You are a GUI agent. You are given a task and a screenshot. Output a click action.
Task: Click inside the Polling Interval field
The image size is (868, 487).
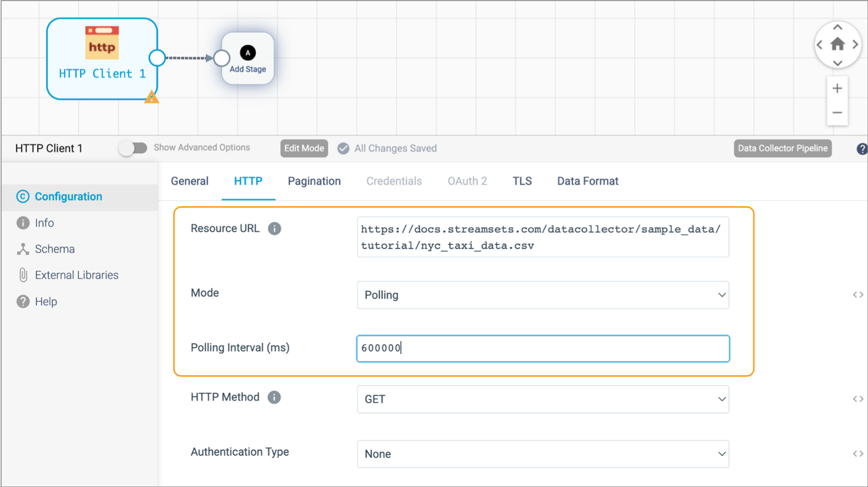coord(543,349)
